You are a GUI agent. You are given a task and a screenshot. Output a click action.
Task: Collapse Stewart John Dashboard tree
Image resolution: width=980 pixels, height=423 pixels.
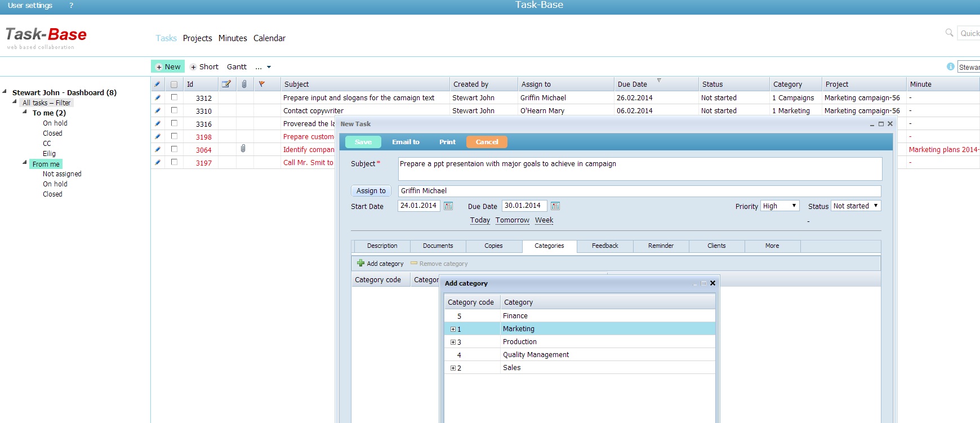[5, 92]
